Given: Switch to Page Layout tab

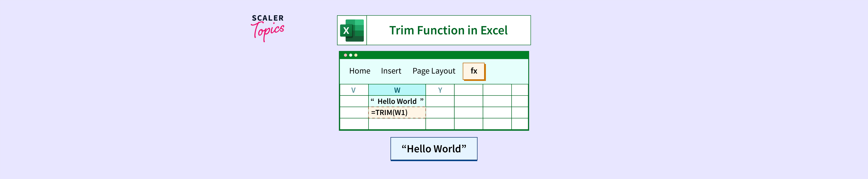Looking at the screenshot, I should [434, 71].
